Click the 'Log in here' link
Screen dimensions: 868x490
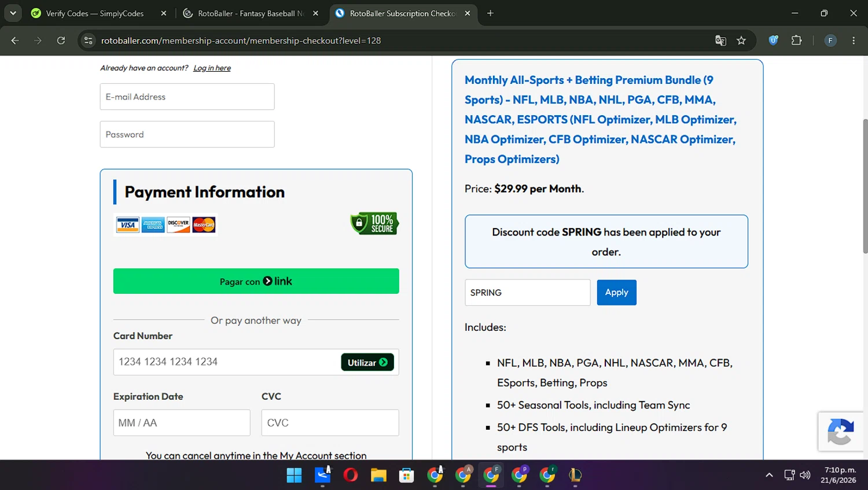212,68
